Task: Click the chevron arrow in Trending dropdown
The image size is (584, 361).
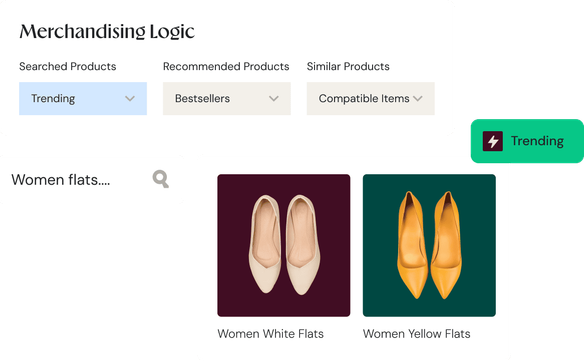Action: click(x=130, y=99)
